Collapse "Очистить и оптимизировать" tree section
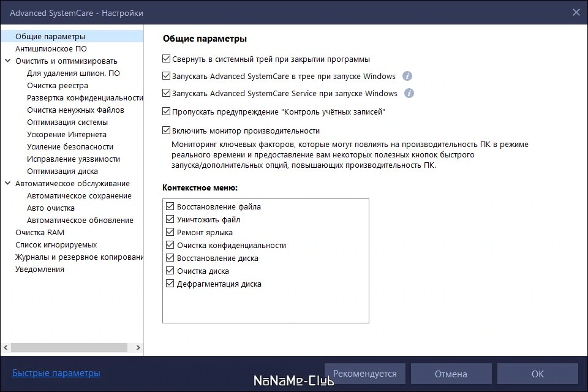588x392 pixels. click(7, 61)
